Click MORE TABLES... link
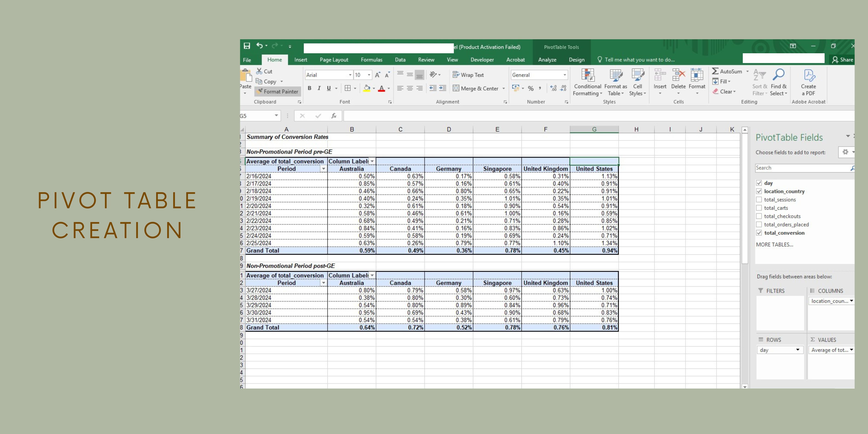 coord(774,245)
